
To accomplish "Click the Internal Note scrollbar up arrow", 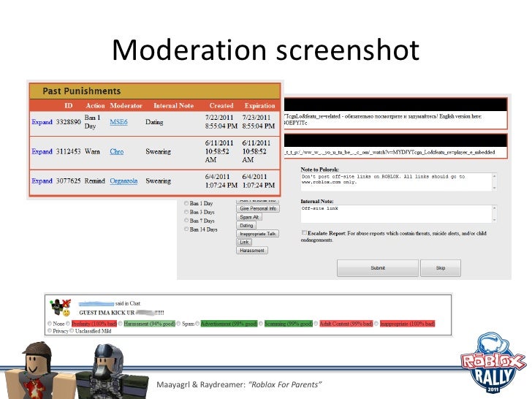I will (494, 208).
